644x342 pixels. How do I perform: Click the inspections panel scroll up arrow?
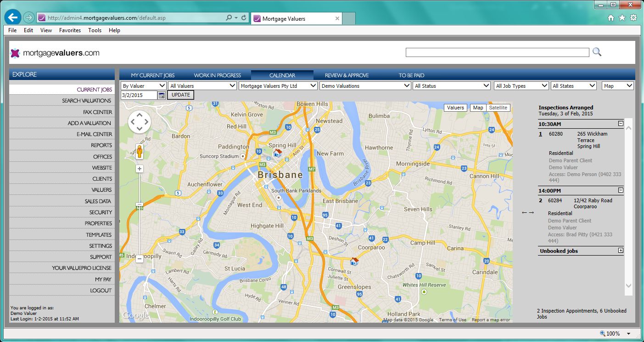628,128
